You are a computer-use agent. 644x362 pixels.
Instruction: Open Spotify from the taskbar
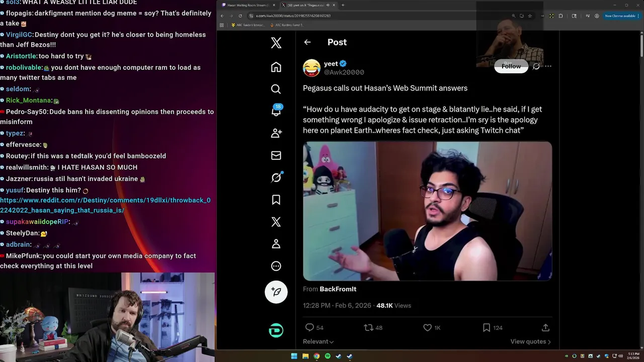coord(328,356)
